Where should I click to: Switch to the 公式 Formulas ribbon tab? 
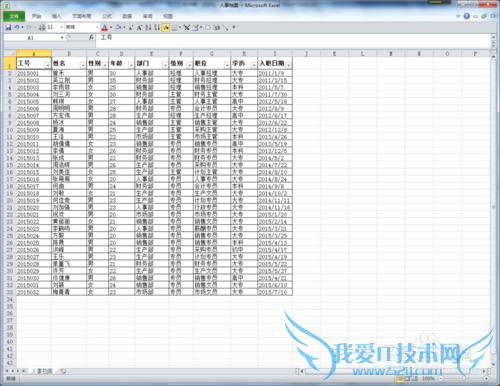[x=107, y=16]
